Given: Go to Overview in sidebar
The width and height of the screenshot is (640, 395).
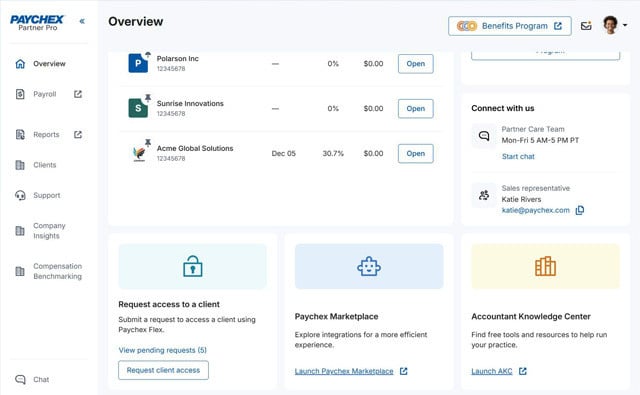Looking at the screenshot, I should click(49, 64).
